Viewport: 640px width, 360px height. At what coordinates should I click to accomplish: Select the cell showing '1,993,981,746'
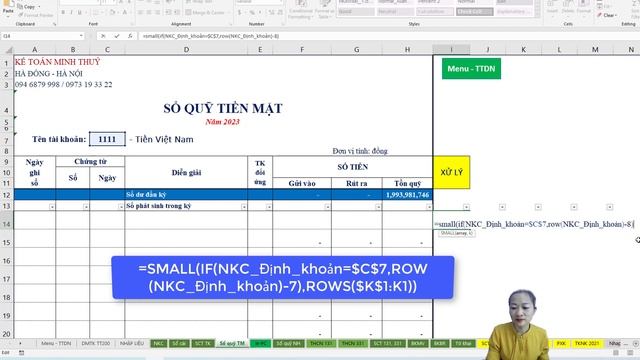coord(407,195)
